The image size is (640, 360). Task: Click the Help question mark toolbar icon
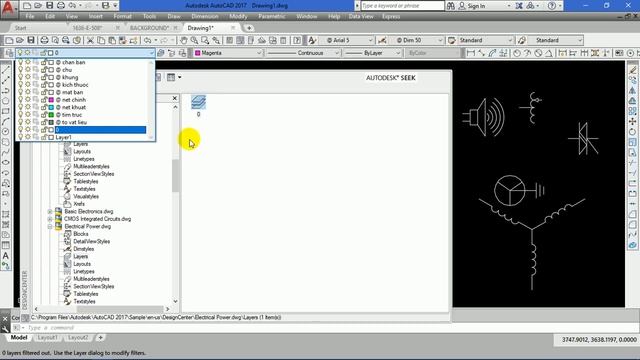297,40
